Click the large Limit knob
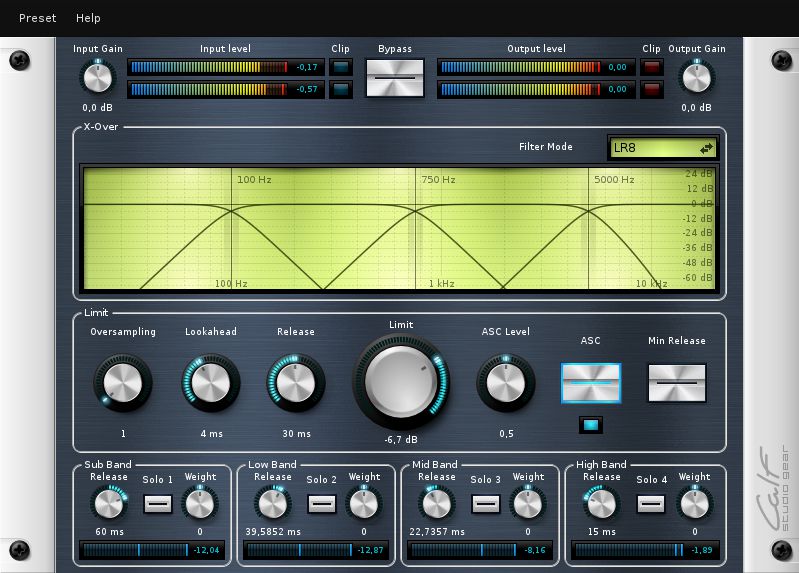The width and height of the screenshot is (799, 573). pyautogui.click(x=400, y=382)
